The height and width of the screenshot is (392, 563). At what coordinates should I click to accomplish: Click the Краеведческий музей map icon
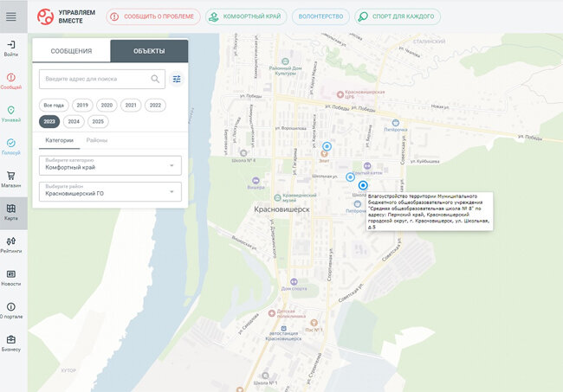coord(277,197)
